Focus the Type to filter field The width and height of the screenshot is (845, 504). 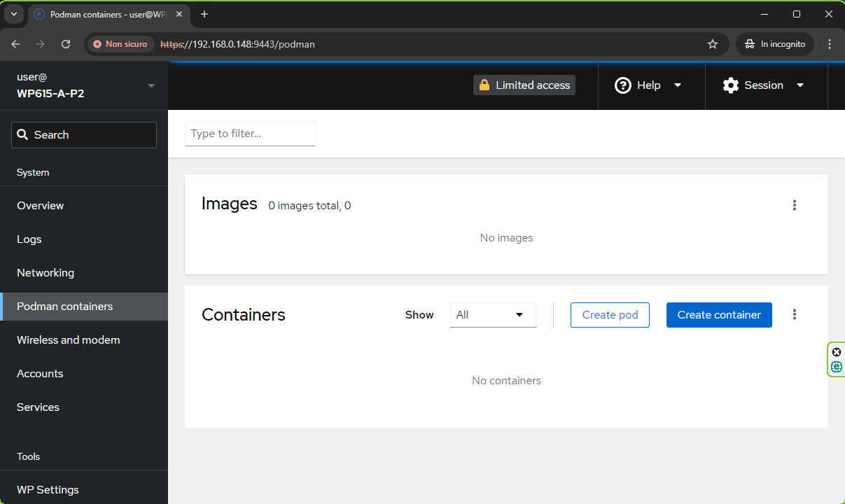pos(249,134)
